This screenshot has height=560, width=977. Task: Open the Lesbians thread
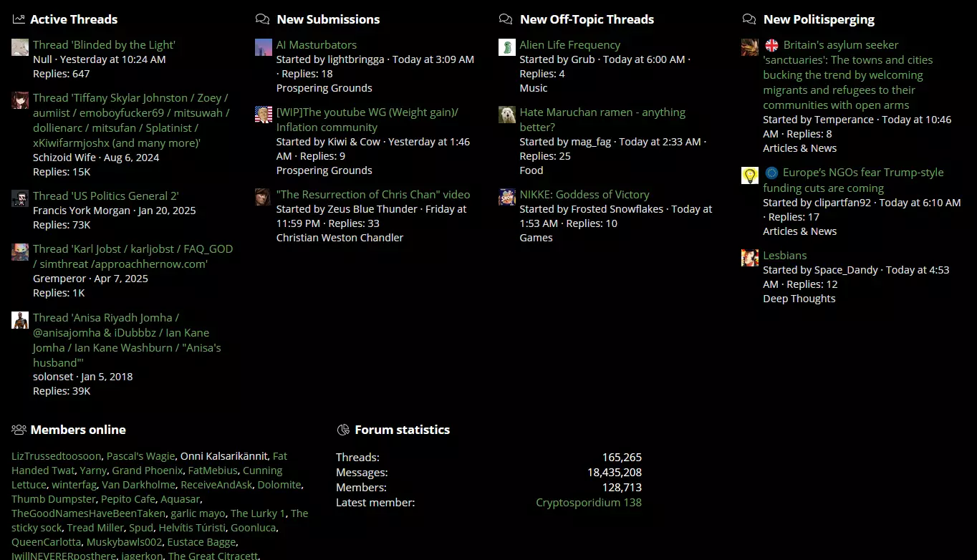[x=785, y=256]
